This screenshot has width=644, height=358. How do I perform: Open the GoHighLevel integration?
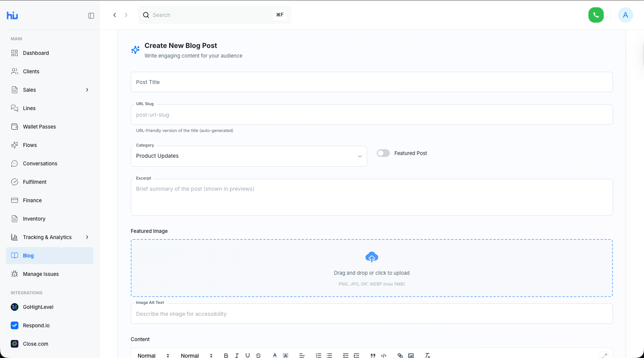(x=38, y=307)
